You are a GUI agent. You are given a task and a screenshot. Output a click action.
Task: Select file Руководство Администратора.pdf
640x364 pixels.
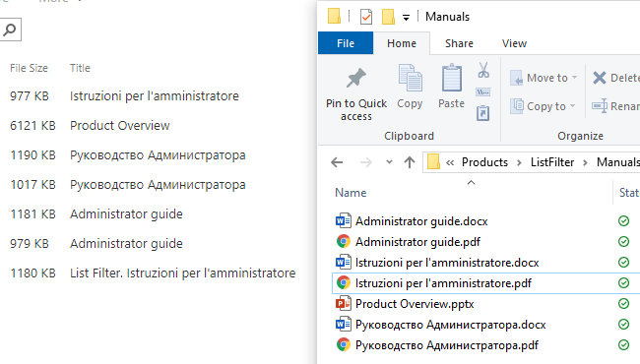pos(447,345)
